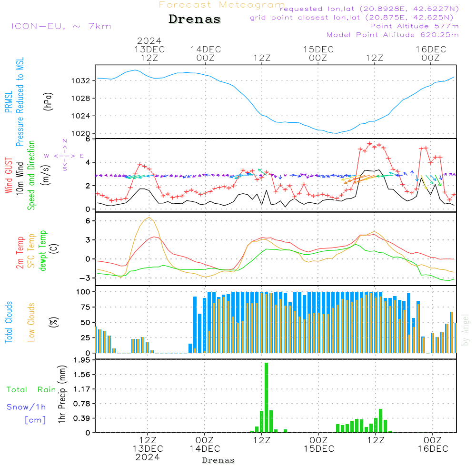Click the 0.78 precipitation axis value
This screenshot has width=476, height=476.
click(x=82, y=404)
